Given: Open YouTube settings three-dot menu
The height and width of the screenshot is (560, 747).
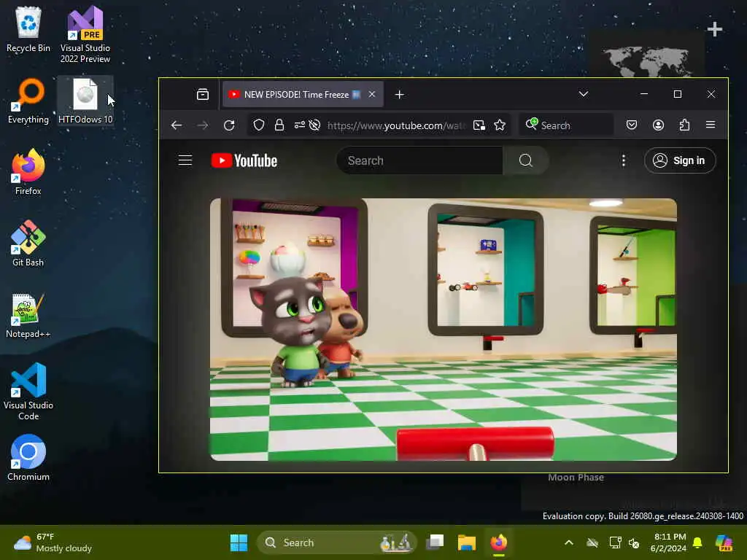Looking at the screenshot, I should pos(624,160).
